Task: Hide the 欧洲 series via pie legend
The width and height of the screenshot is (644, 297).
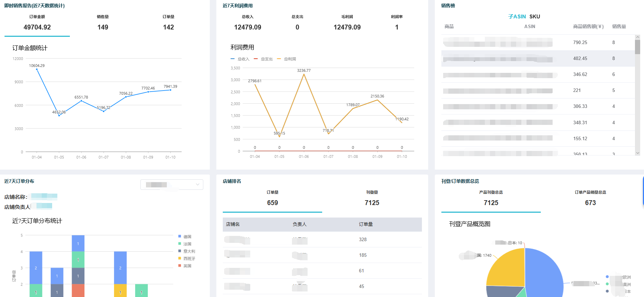Action: (x=607, y=277)
